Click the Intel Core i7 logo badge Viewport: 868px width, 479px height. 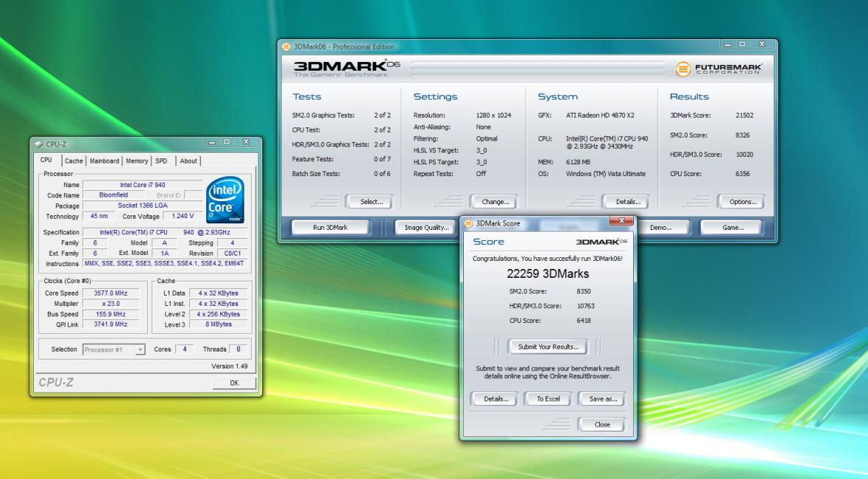[x=225, y=200]
